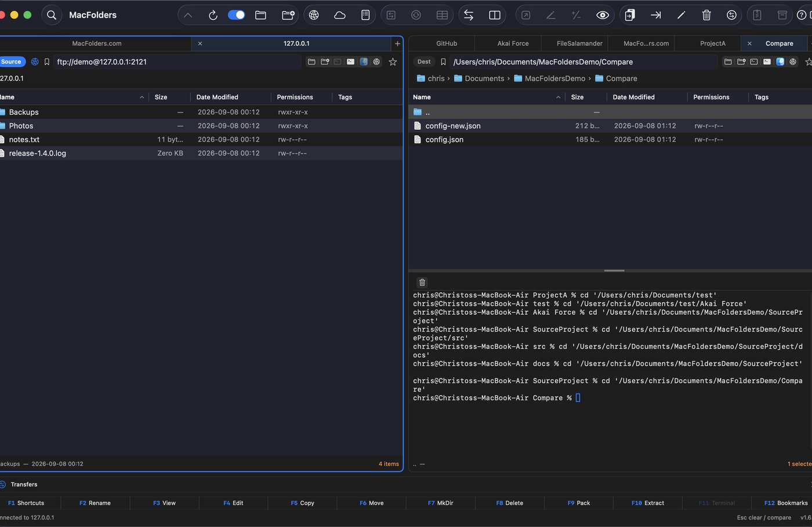This screenshot has width=812, height=527.
Task: Click the server list toolbar icon
Action: click(x=365, y=15)
